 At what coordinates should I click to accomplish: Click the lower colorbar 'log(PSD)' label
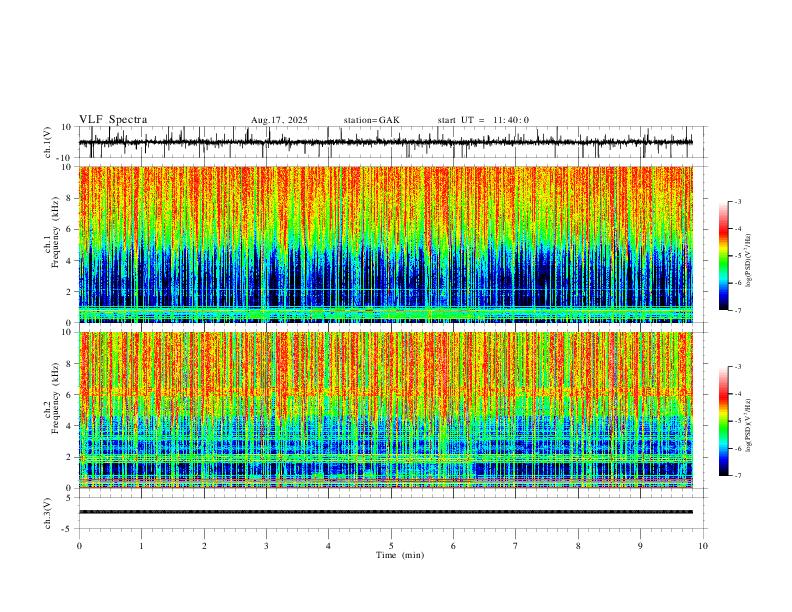pyautogui.click(x=749, y=426)
